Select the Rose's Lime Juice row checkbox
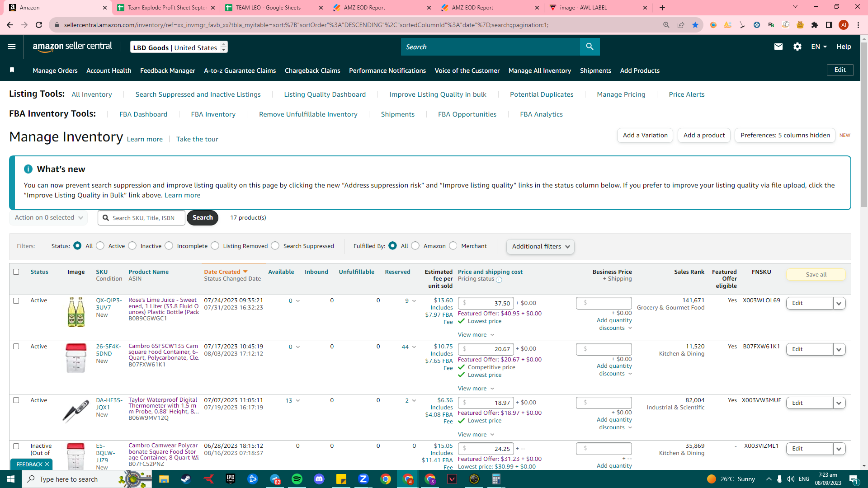 click(16, 300)
